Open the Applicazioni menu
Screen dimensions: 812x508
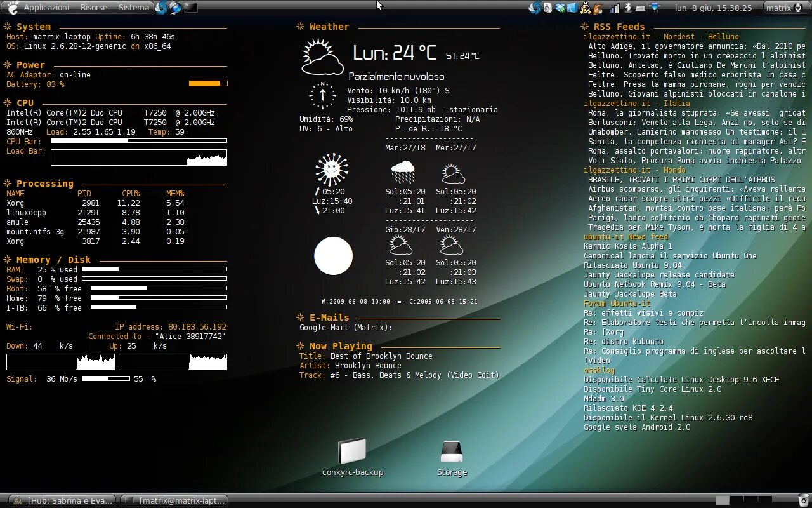click(46, 8)
